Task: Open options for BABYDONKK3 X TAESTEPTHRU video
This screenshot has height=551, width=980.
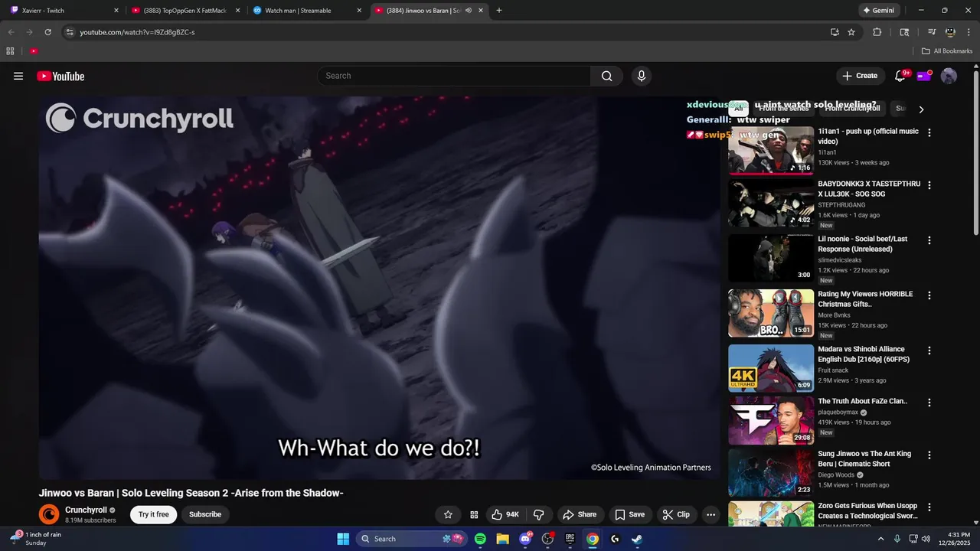Action: tap(929, 185)
